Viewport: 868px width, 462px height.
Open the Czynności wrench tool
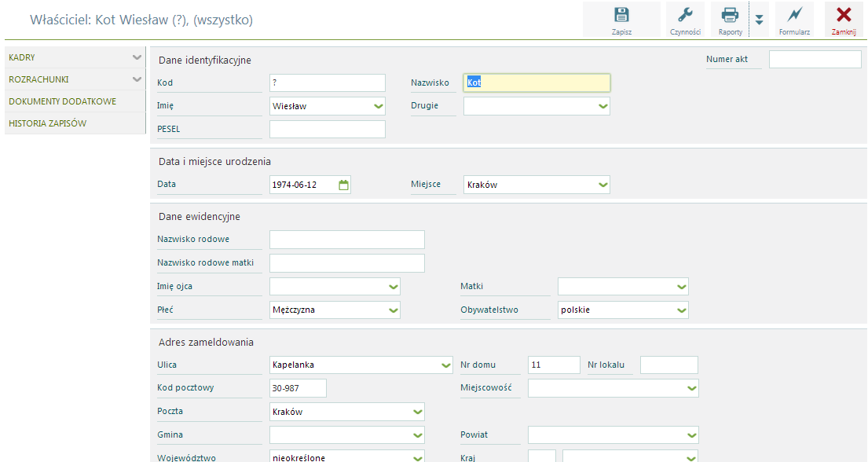pyautogui.click(x=685, y=20)
